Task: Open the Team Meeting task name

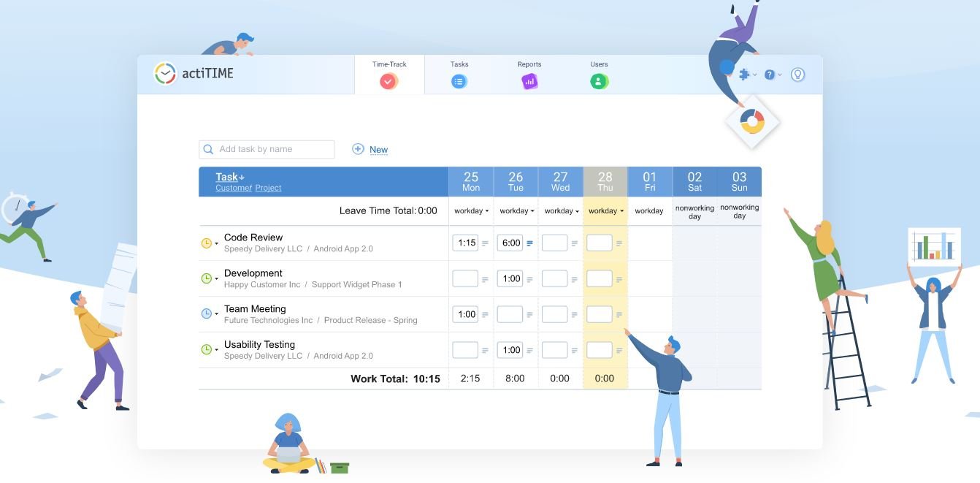Action: coord(255,309)
